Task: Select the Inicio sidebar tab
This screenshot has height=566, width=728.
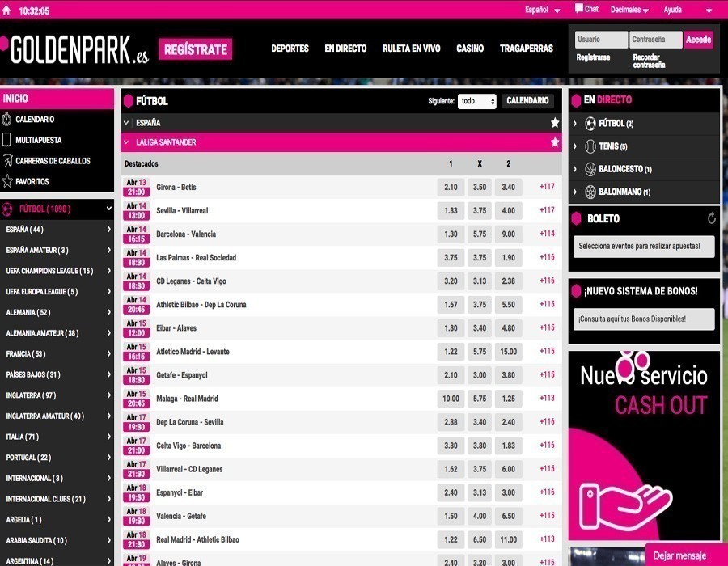Action: coord(57,99)
